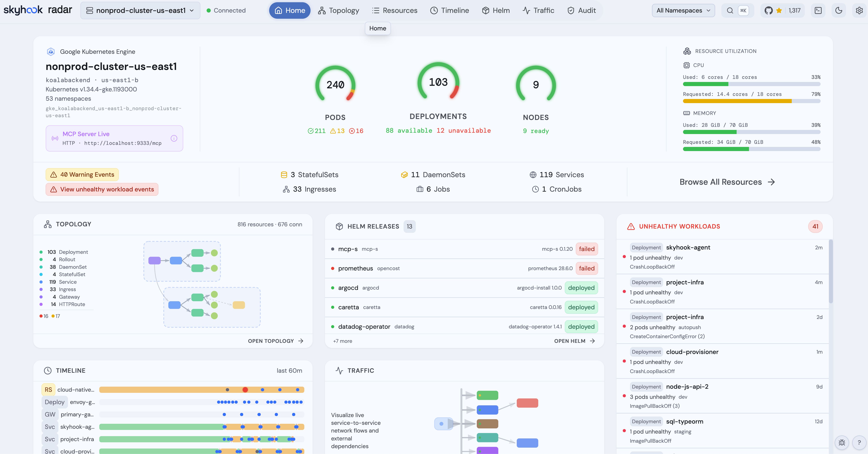868x454 pixels.
Task: Click the CPU requested 79% bar
Action: pyautogui.click(x=751, y=101)
